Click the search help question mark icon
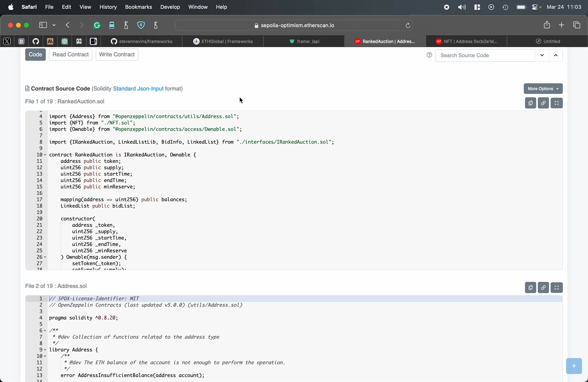The height and width of the screenshot is (382, 588). pyautogui.click(x=429, y=55)
